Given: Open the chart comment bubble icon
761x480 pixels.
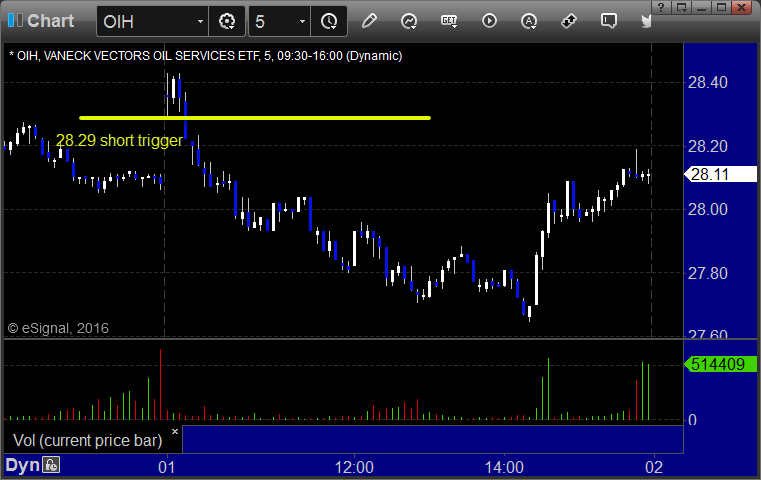Looking at the screenshot, I should tap(609, 21).
